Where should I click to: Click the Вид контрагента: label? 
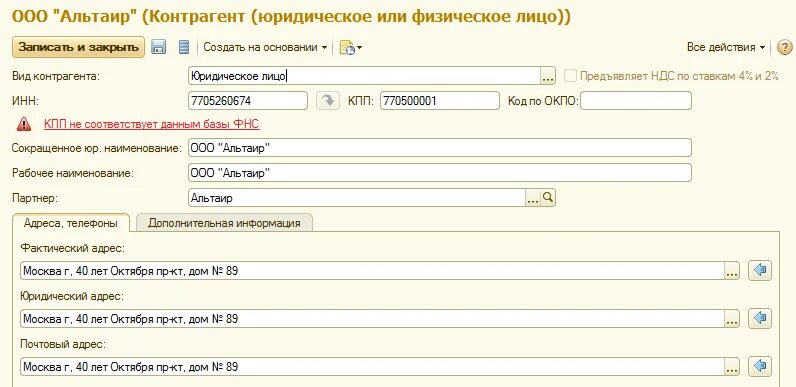point(56,76)
